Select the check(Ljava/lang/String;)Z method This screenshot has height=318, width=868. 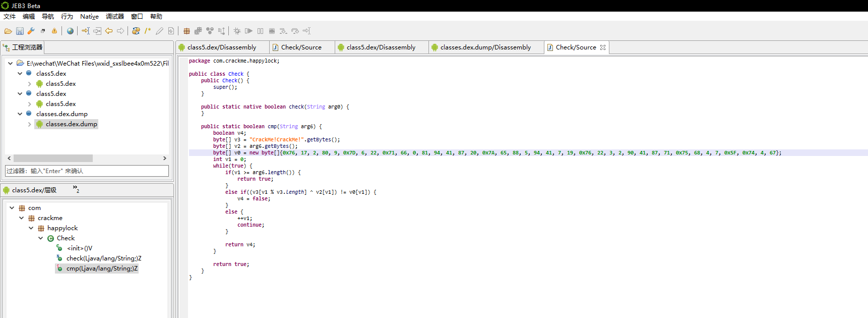(x=104, y=258)
